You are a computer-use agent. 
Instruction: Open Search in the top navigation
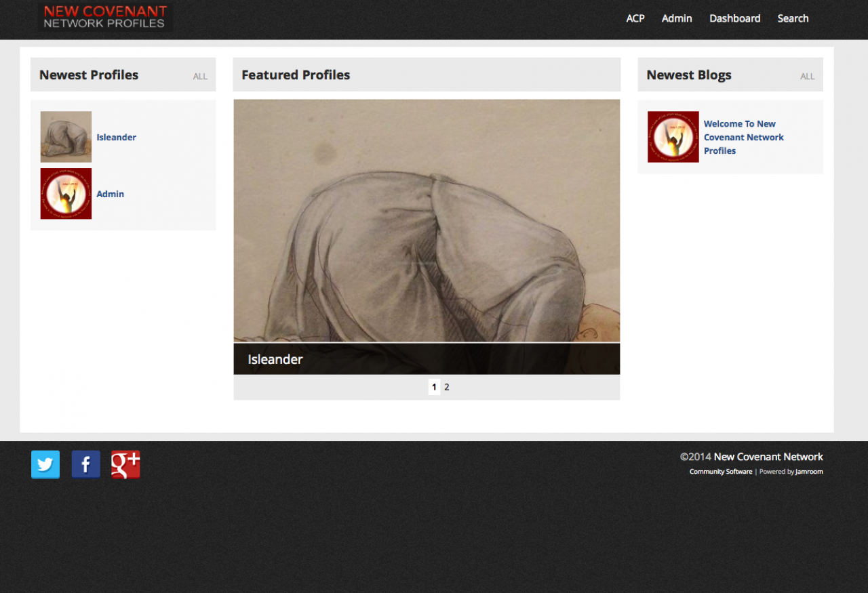coord(793,18)
